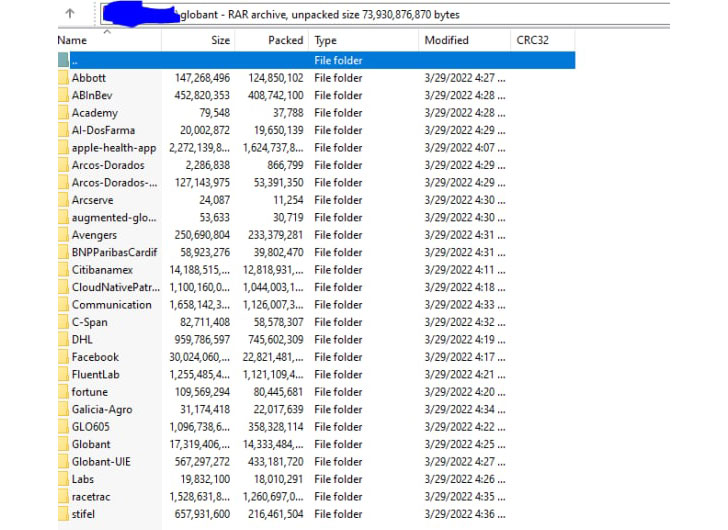Sort by Modified date column
Viewport: 728px width, 530px height.
446,40
